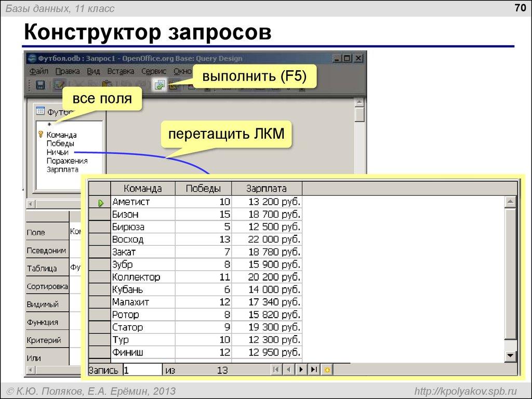Click the Save document icon on the toolbar

tap(41, 85)
